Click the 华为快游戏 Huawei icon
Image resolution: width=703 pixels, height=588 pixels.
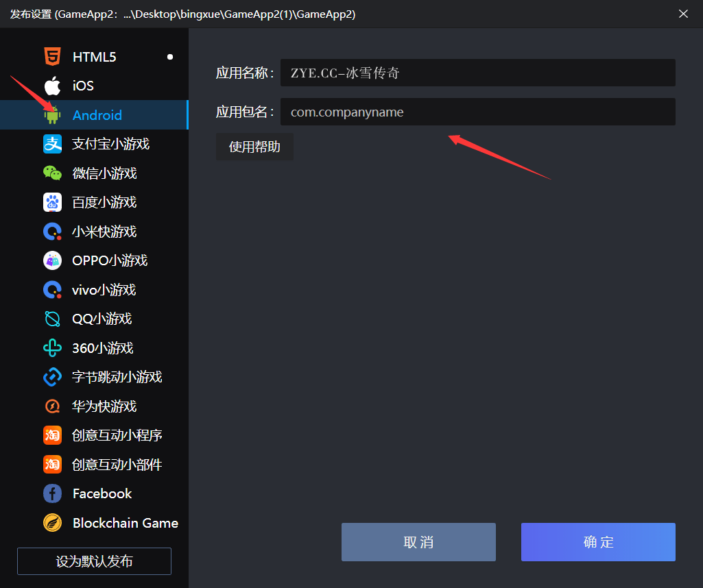click(x=52, y=406)
